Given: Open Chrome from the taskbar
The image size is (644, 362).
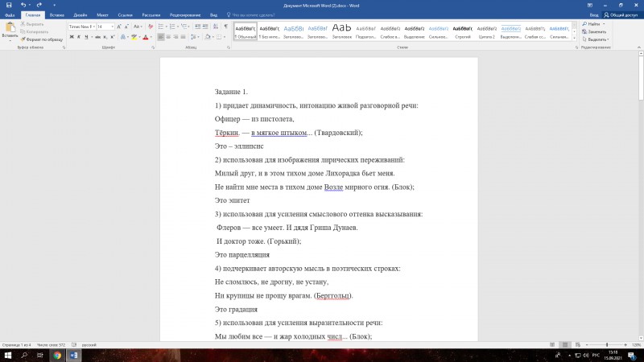Looking at the screenshot, I should click(x=57, y=355).
